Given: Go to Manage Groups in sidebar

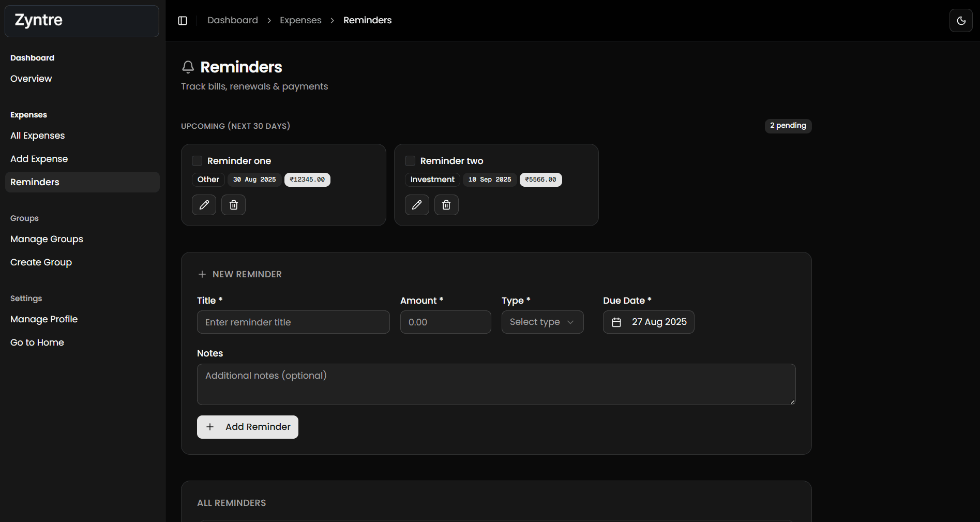Looking at the screenshot, I should [47, 239].
